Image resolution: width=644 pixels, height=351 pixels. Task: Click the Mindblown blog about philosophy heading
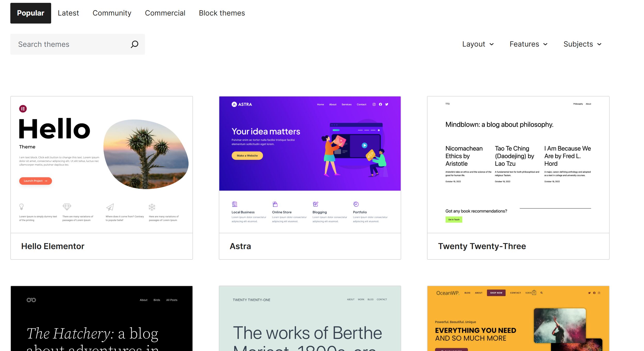pos(499,125)
